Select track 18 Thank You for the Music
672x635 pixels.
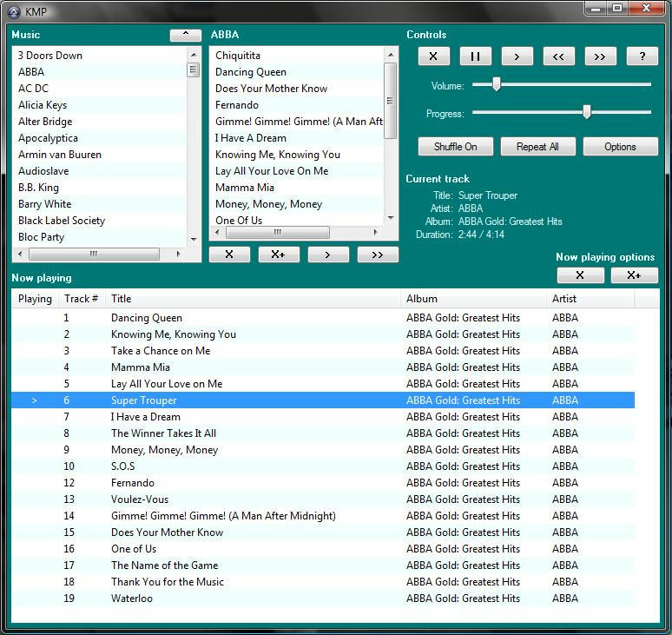pyautogui.click(x=323, y=581)
